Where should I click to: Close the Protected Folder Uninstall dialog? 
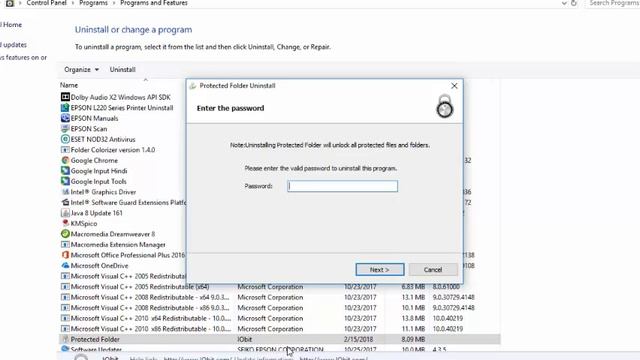[x=454, y=86]
